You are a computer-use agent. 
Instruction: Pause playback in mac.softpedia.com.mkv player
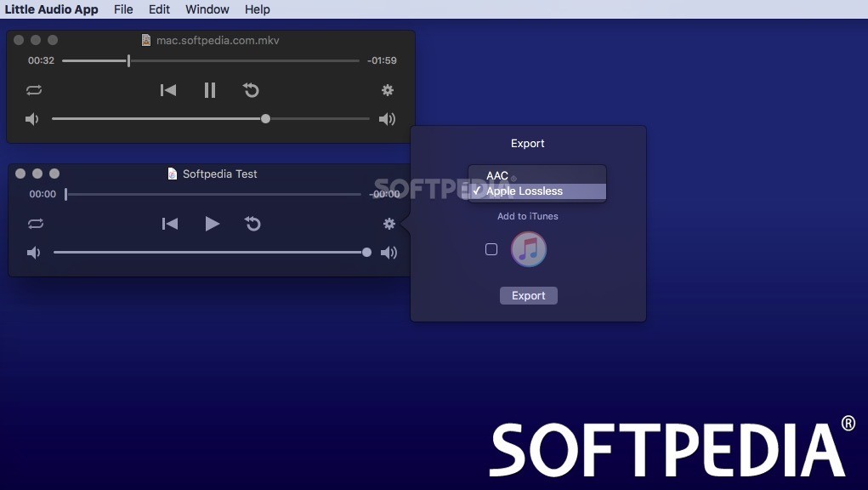[x=210, y=90]
